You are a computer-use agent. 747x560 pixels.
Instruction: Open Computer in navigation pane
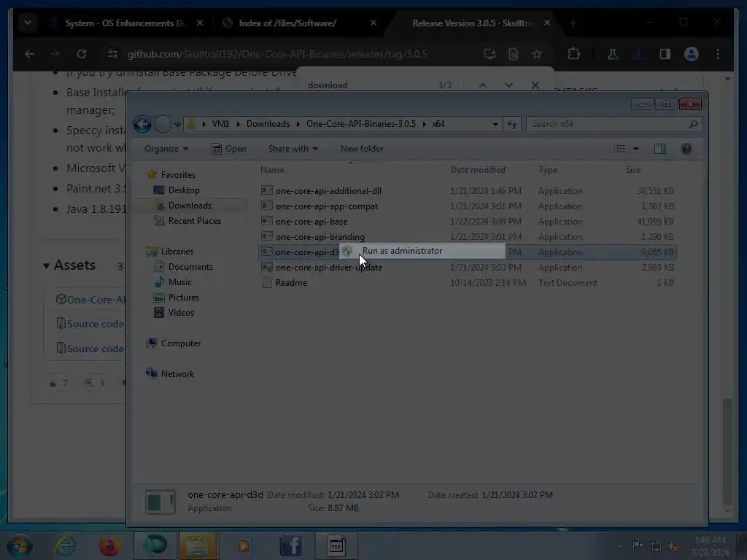click(181, 343)
